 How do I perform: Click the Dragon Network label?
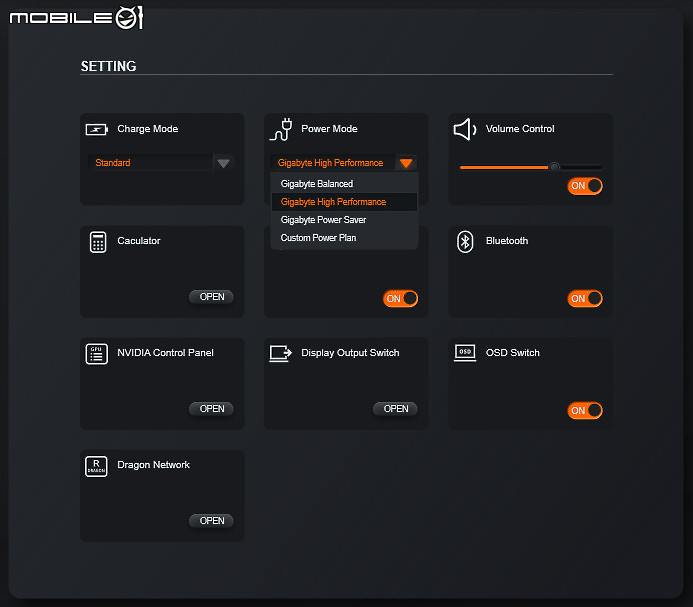pyautogui.click(x=153, y=465)
